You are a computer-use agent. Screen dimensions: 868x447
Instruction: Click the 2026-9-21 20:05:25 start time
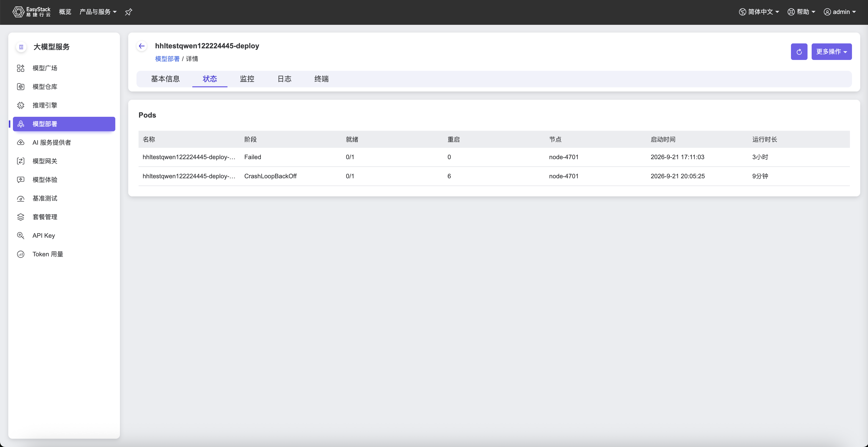(x=677, y=176)
